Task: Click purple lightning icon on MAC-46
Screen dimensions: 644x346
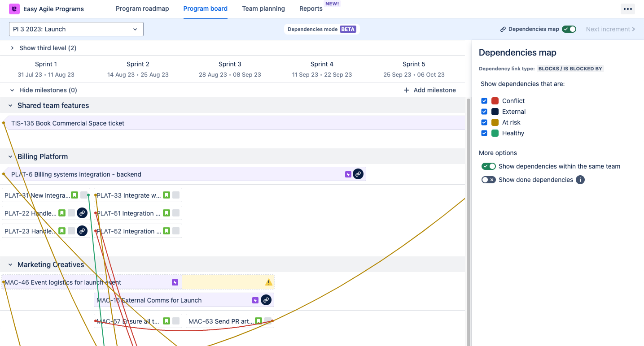Action: click(175, 282)
